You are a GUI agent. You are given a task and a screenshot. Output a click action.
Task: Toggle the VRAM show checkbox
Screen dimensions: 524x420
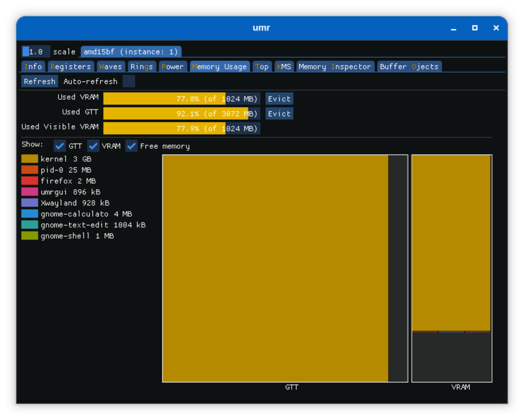point(93,146)
